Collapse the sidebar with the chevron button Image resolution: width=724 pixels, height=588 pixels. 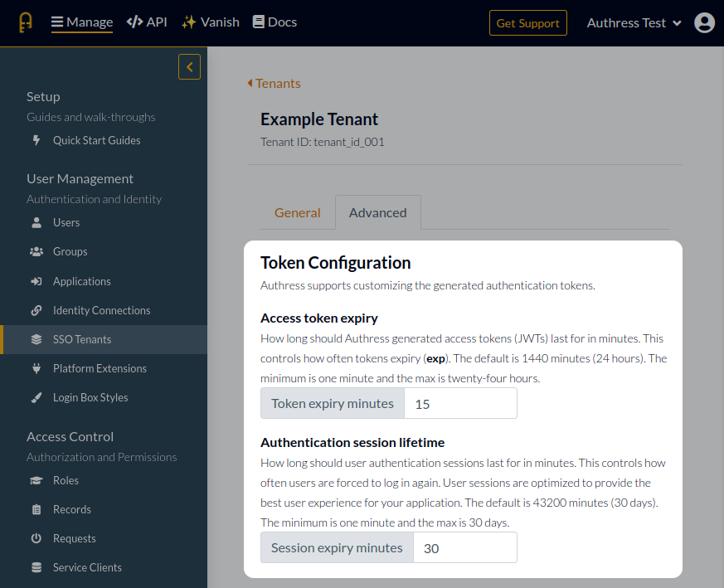pyautogui.click(x=189, y=66)
